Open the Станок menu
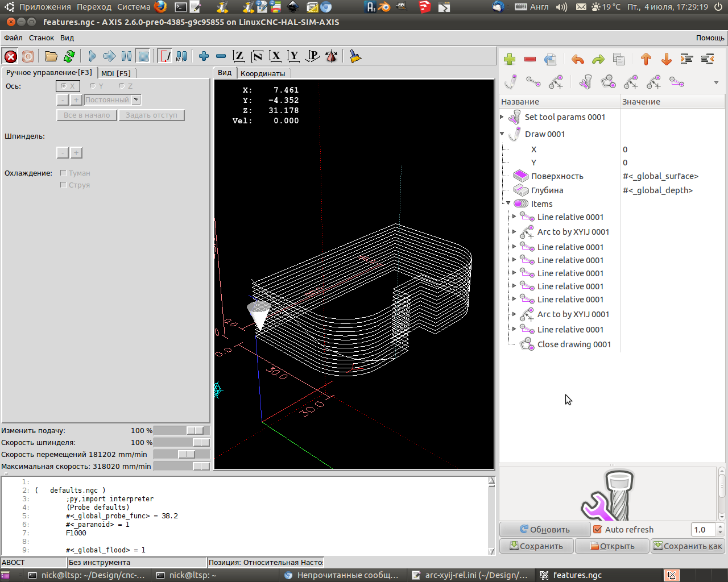728x582 pixels. pyautogui.click(x=42, y=38)
